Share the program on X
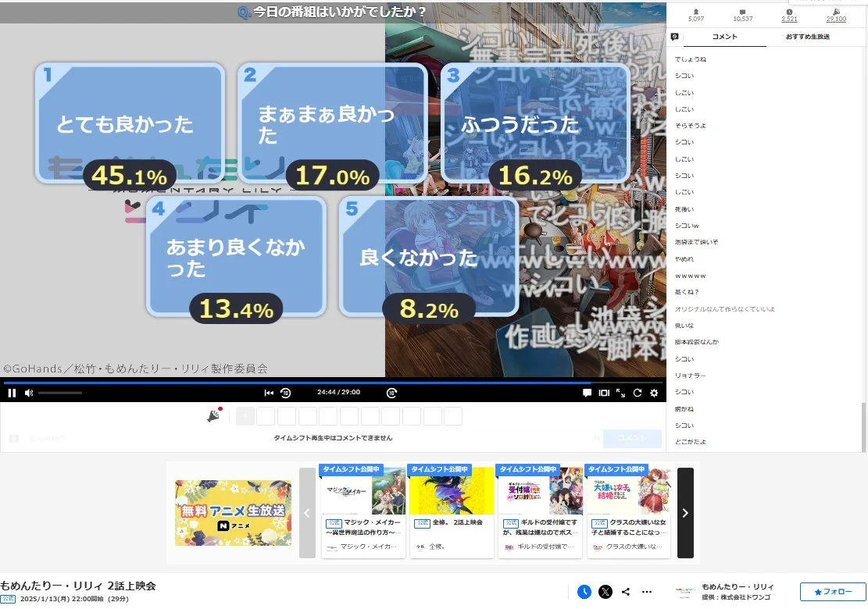Viewport: 868px width, 609px height. (x=605, y=592)
